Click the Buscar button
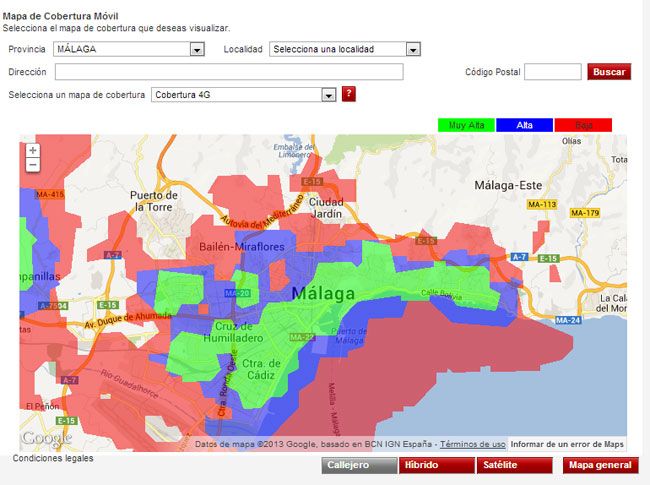650x485 pixels. [609, 72]
